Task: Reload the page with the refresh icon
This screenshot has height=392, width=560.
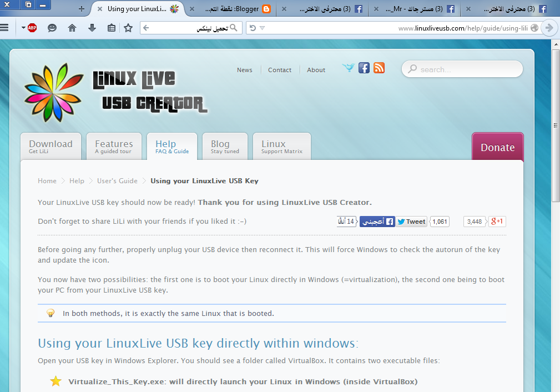Action: (x=253, y=28)
